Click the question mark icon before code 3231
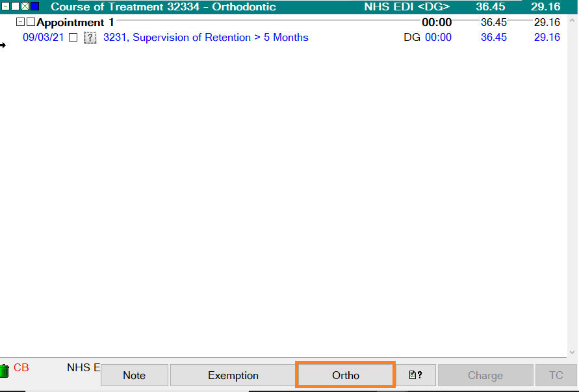Image resolution: width=579 pixels, height=392 pixels. point(90,38)
